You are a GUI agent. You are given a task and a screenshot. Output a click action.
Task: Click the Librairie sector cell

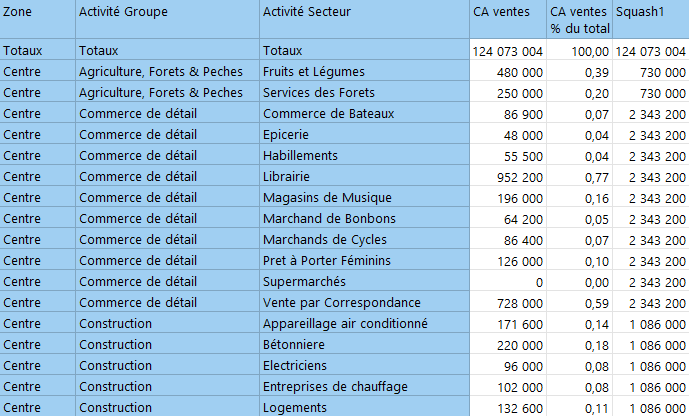pos(364,177)
